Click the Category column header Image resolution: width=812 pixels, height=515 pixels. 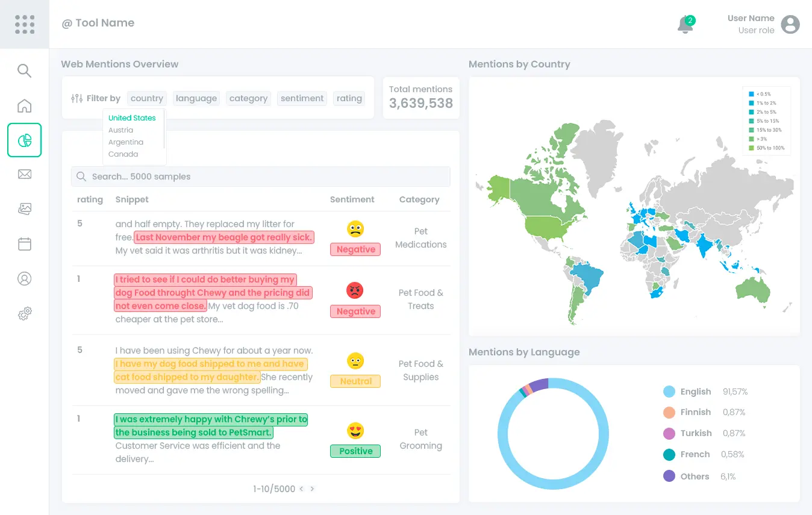(x=419, y=199)
